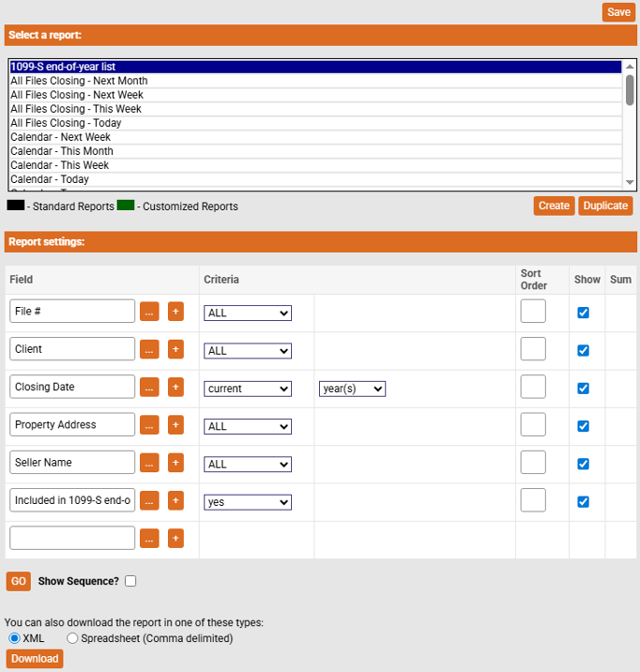Open field picker for Included in 1099-S row
640x672 pixels.
pyautogui.click(x=149, y=500)
